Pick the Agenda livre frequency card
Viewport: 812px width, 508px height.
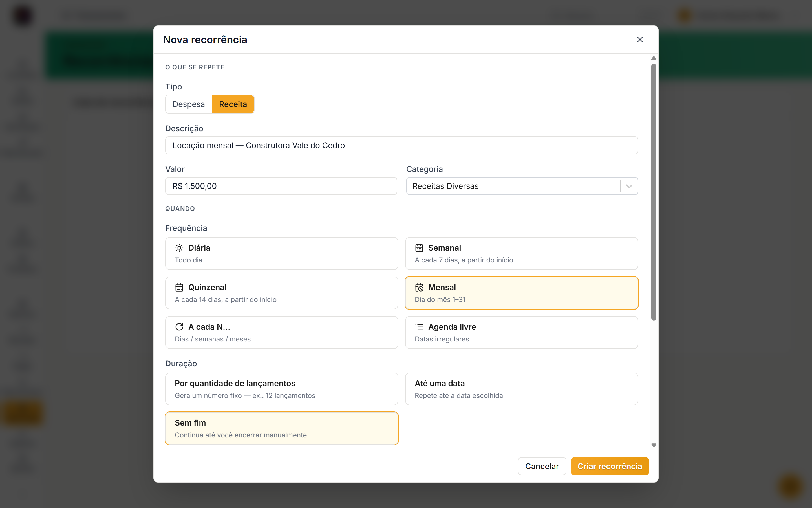click(x=521, y=332)
